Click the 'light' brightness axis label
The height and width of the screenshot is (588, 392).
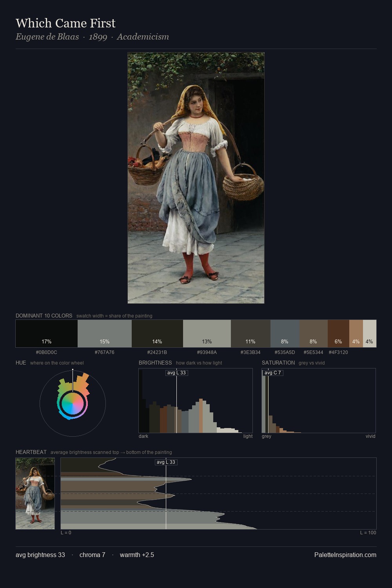point(248,436)
